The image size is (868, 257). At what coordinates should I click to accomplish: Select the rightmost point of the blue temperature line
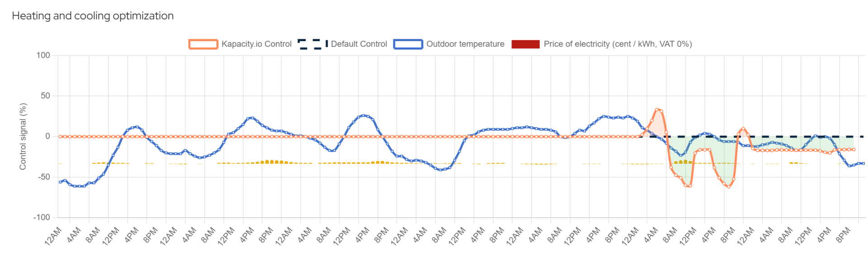pos(863,163)
